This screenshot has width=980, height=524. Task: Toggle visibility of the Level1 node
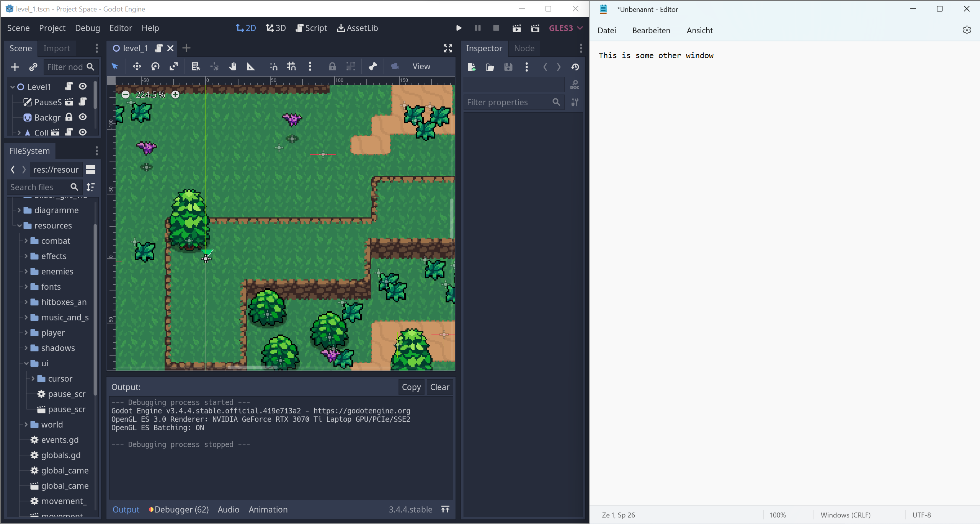pos(83,87)
